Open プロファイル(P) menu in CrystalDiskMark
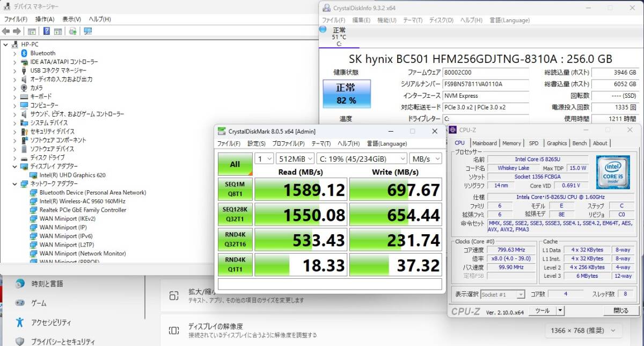Image resolution: width=644 pixels, height=346 pixels. click(288, 143)
